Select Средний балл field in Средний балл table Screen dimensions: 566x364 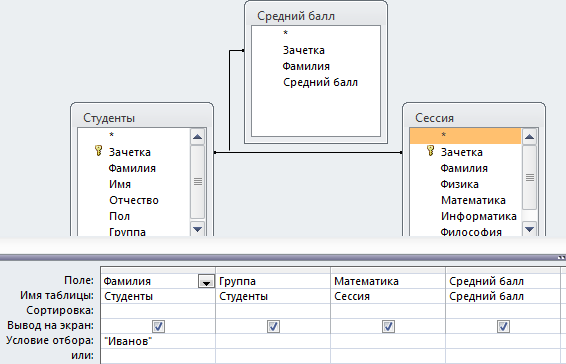pos(321,82)
